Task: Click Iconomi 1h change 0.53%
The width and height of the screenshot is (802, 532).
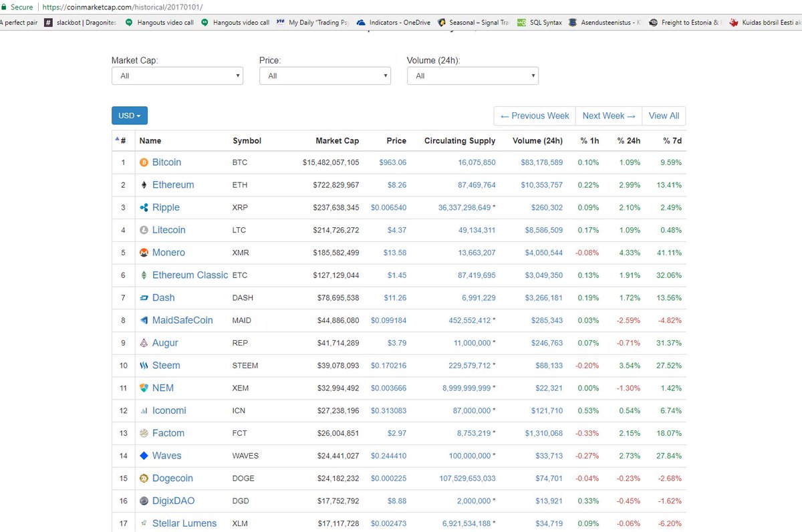Action: [x=588, y=411]
